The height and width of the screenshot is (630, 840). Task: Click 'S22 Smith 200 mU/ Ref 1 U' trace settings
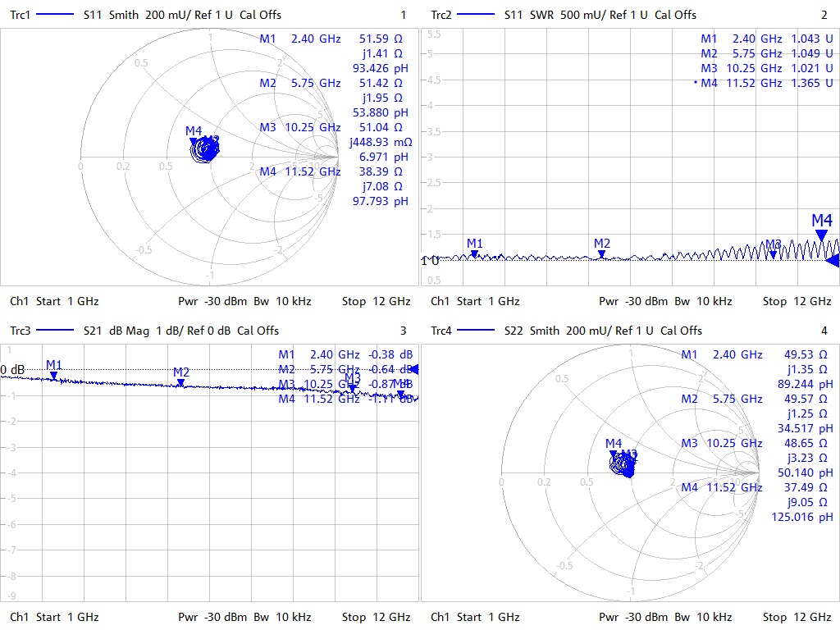click(578, 331)
